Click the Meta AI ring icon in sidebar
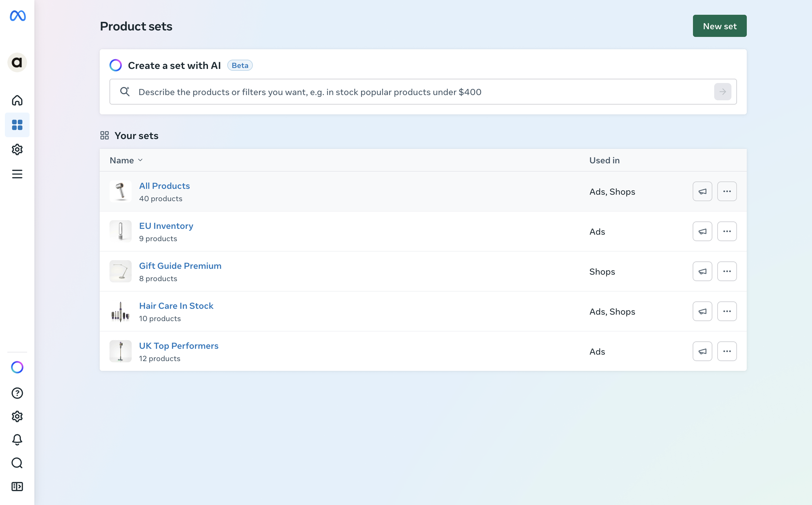Screen dimensions: 812x505 [x=17, y=367]
